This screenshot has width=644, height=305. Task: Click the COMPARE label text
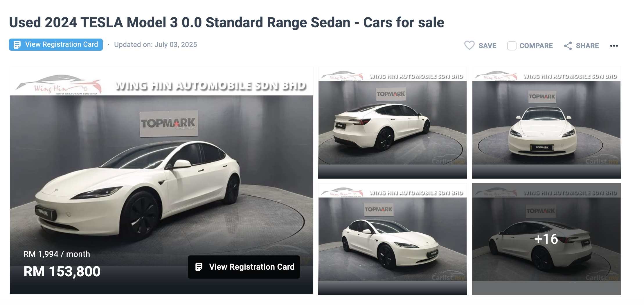[x=536, y=46]
